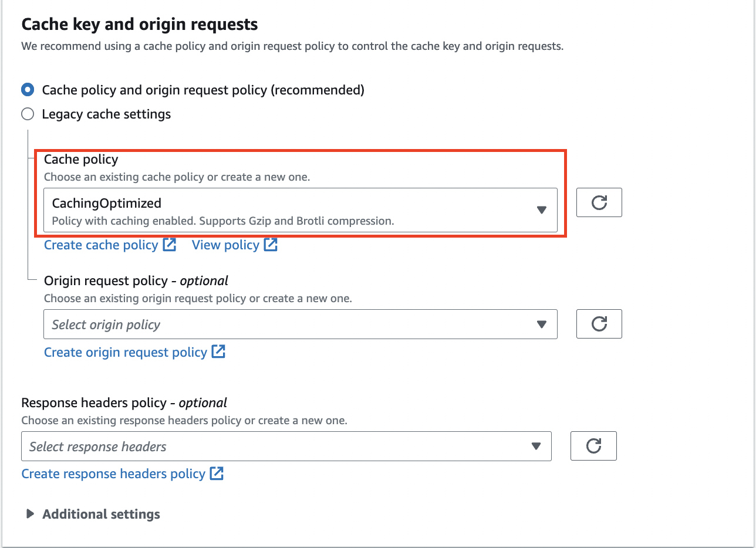Select Cache policy and origin request policy option
Viewport: 756px width, 548px height.
pos(28,90)
